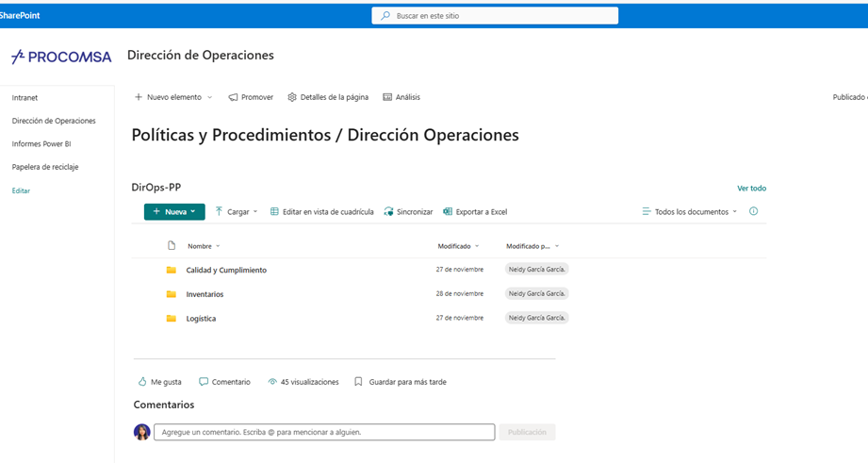Click the Exportar a Excel icon
The height and width of the screenshot is (463, 868).
click(448, 212)
